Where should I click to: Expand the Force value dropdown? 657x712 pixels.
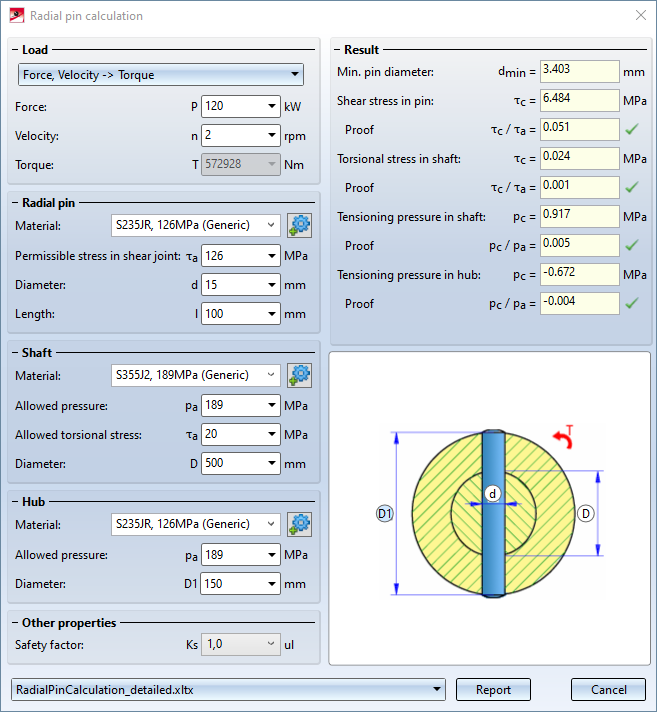tap(272, 107)
